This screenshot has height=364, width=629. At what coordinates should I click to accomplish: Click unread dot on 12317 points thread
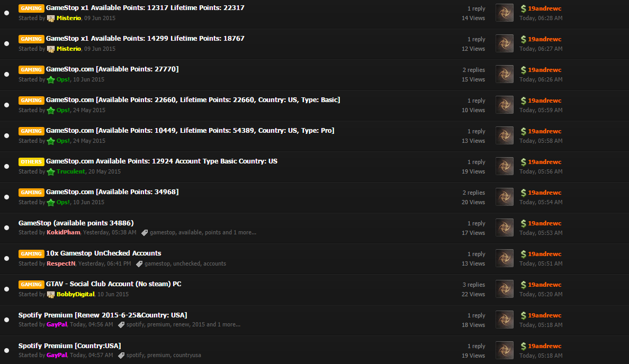(6, 13)
